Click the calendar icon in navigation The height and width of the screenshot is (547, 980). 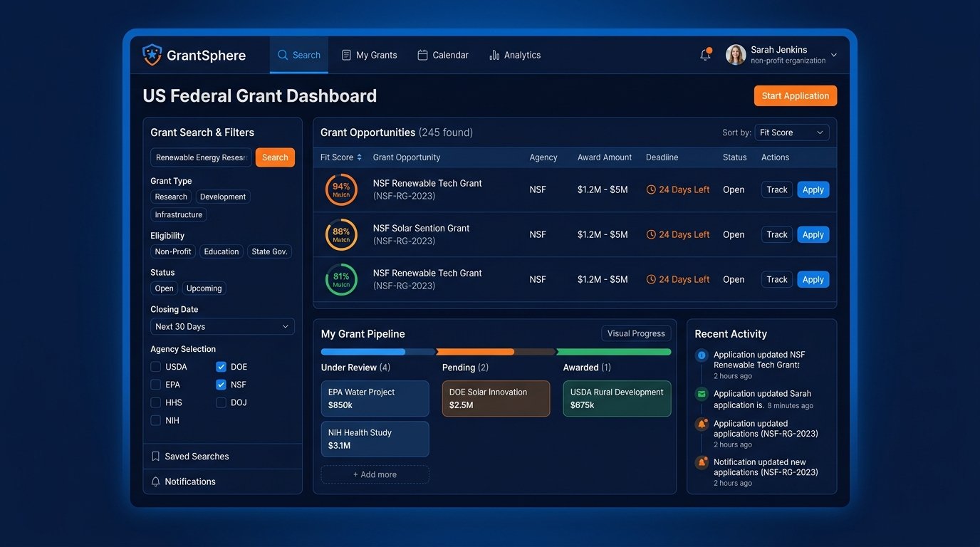pyautogui.click(x=422, y=55)
